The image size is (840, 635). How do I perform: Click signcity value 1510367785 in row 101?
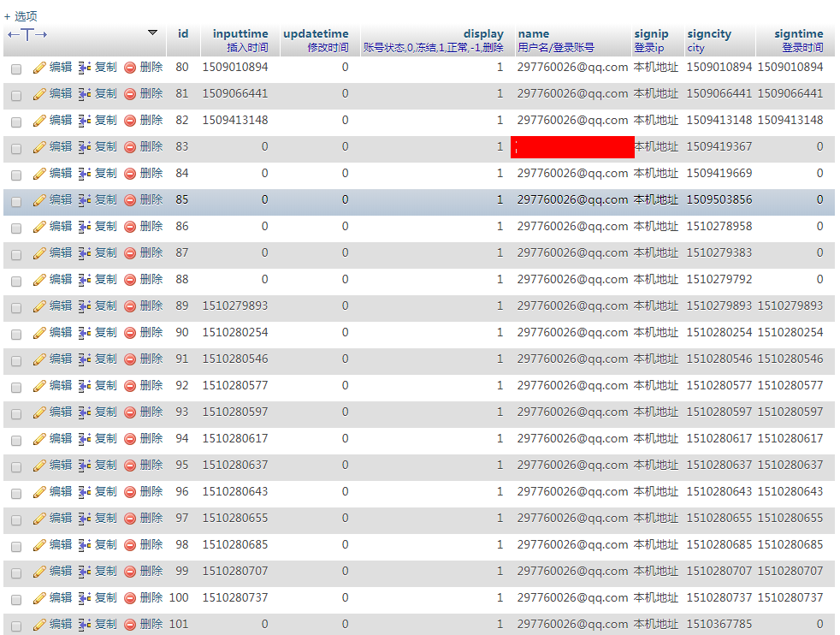[719, 624]
